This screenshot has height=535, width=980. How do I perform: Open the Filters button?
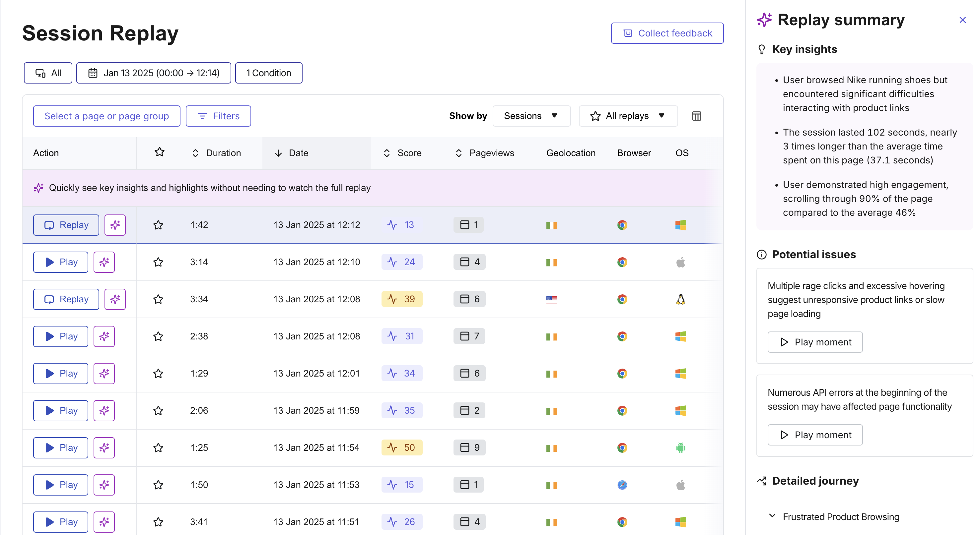[218, 116]
